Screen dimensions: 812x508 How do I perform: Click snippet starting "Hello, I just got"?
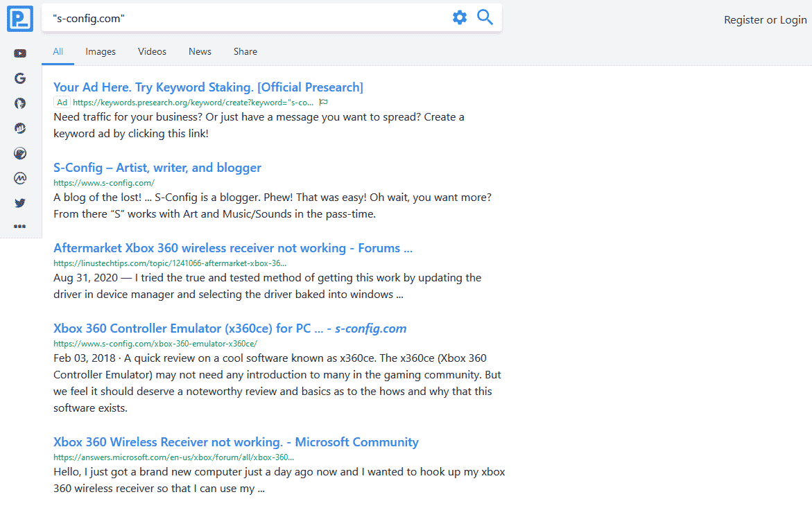click(279, 480)
